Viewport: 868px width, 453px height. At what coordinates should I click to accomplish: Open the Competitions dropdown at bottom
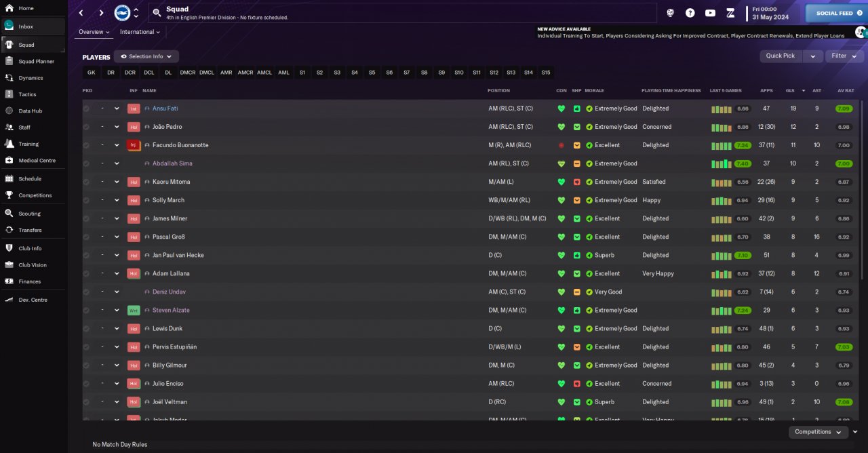pyautogui.click(x=818, y=432)
